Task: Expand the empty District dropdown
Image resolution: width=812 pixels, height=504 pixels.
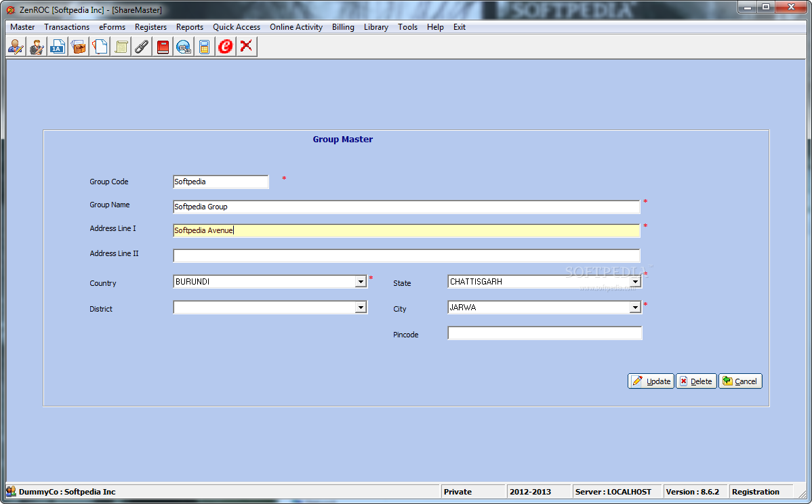Action: (361, 308)
